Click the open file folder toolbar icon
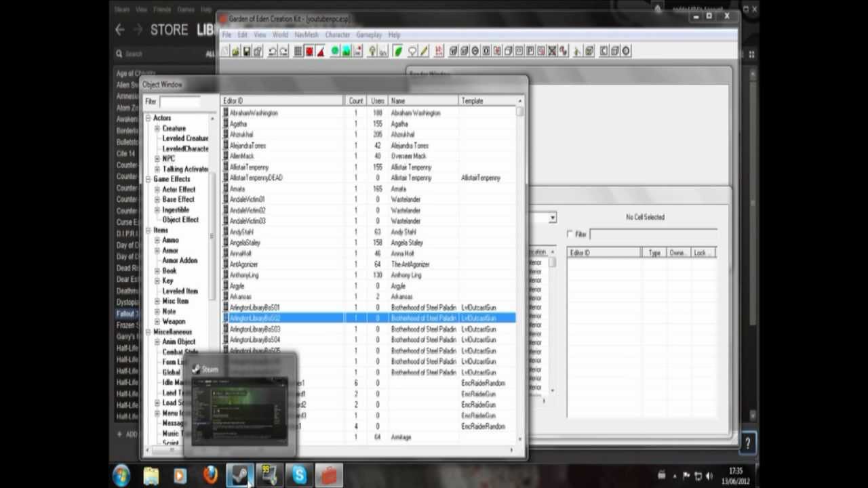 pyautogui.click(x=235, y=51)
